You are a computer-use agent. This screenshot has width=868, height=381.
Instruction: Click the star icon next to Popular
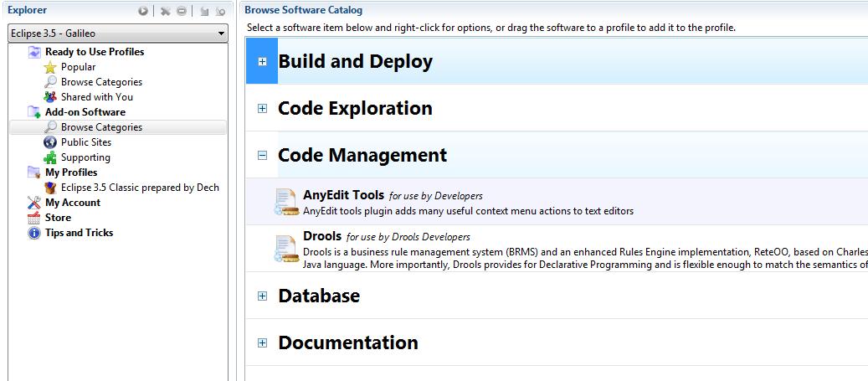(x=50, y=67)
